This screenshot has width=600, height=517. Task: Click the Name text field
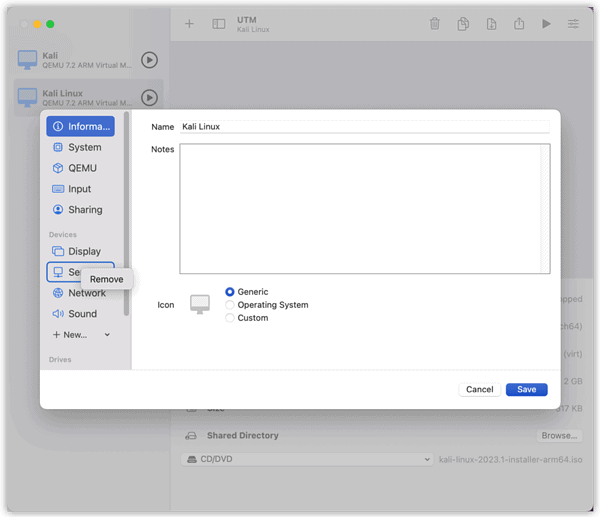pos(364,127)
